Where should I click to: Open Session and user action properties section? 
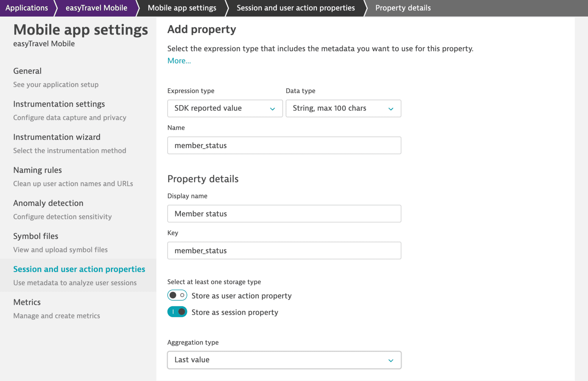79,269
